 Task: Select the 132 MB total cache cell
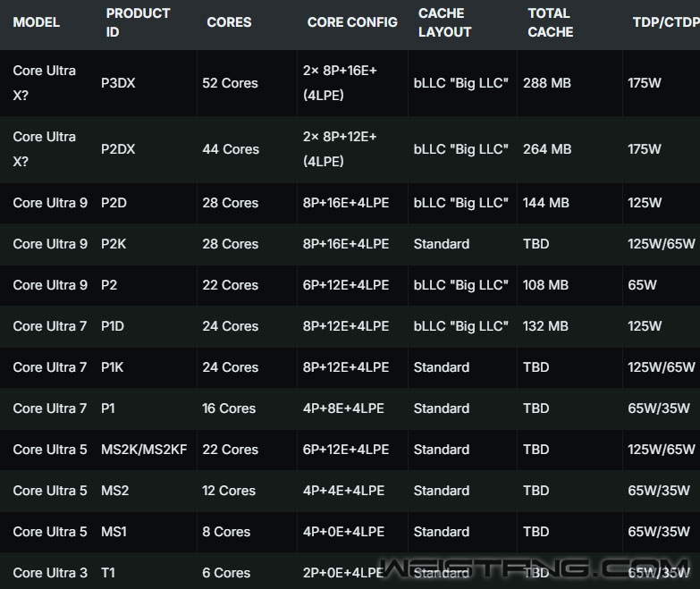pos(545,326)
